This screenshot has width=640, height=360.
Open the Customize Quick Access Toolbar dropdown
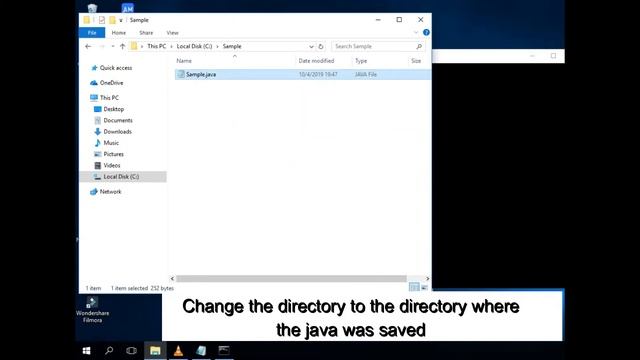(x=121, y=20)
